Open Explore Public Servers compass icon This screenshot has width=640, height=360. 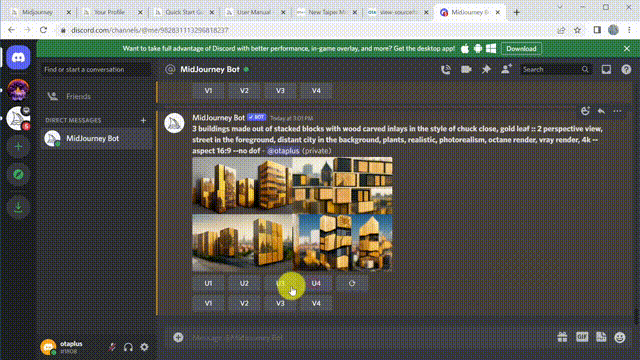18,175
